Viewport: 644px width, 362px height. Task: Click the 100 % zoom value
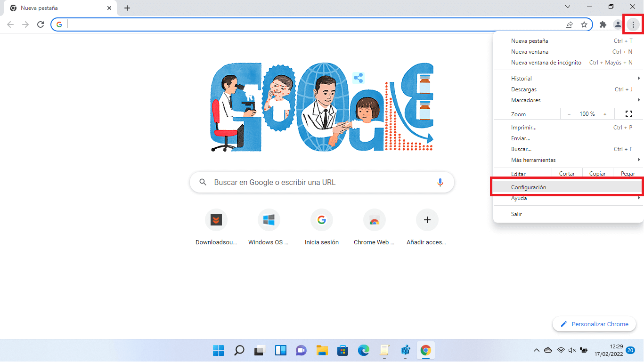(587, 114)
